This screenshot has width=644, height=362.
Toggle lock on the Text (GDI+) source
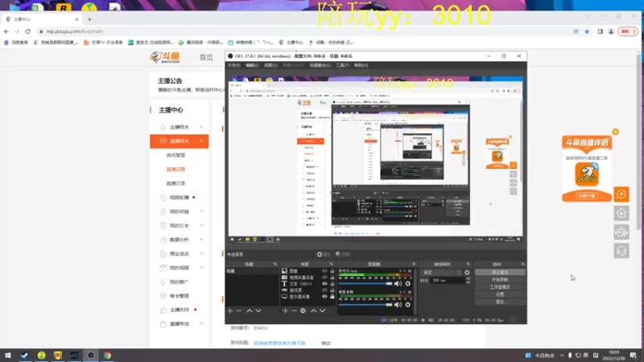332,284
